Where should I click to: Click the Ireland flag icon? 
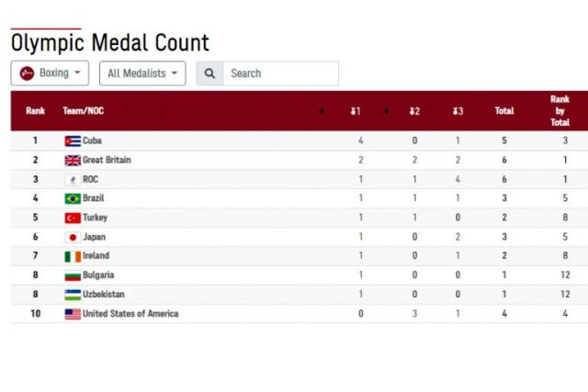click(73, 256)
